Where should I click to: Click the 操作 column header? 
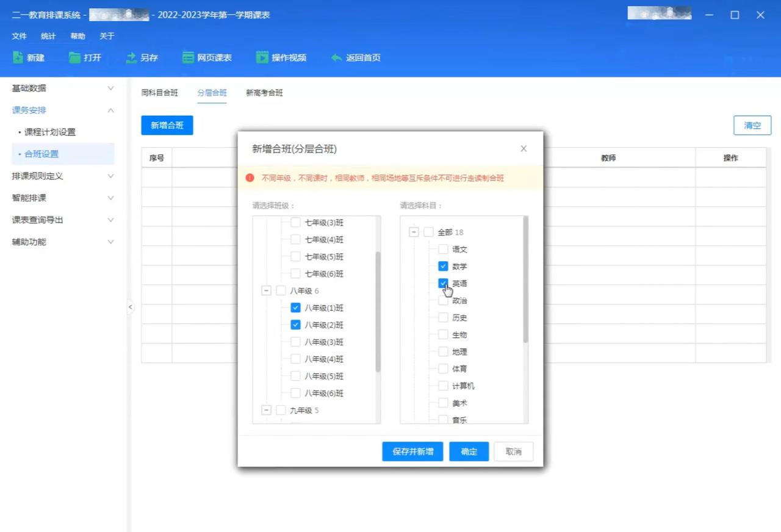[x=731, y=157]
